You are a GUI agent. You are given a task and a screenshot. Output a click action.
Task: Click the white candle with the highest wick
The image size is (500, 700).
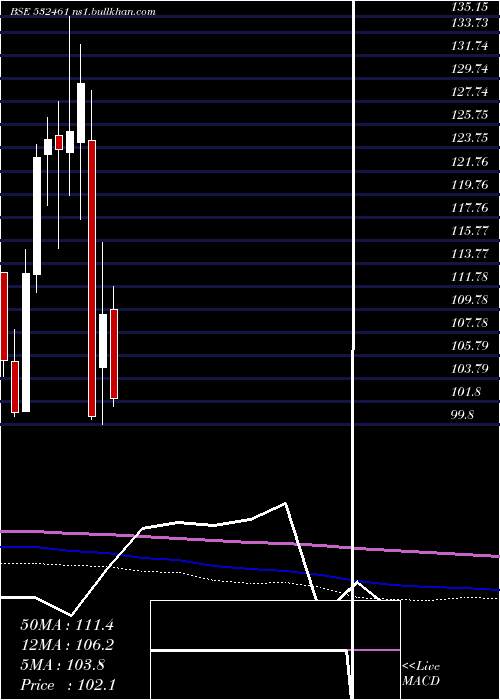(x=70, y=142)
